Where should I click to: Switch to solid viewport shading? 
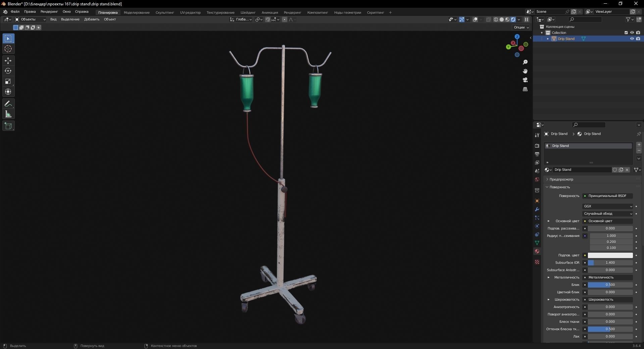[502, 19]
